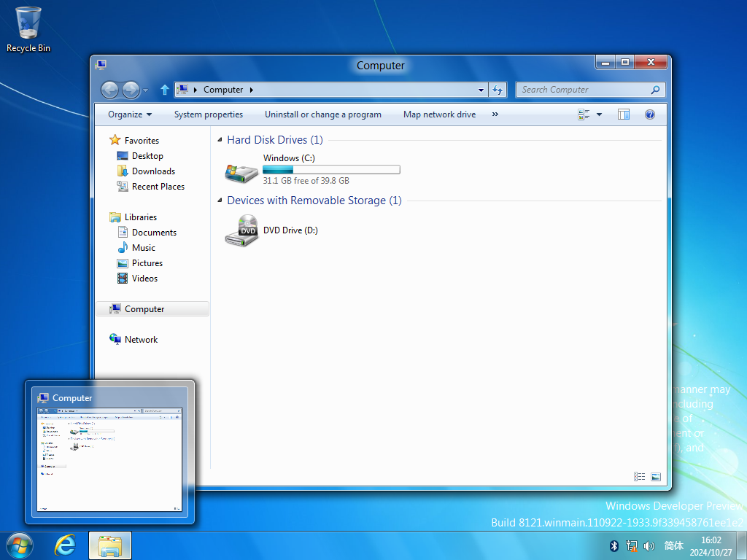Collapse the Hard Disk Drives group
Screen dimensions: 747x560
point(220,139)
